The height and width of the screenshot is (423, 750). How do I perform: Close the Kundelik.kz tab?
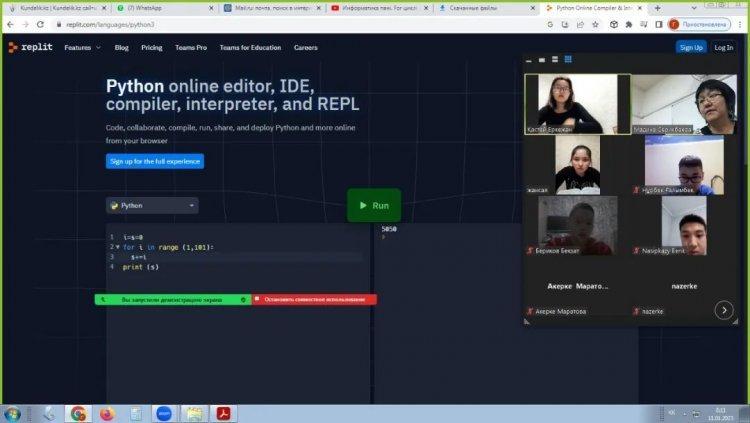pos(104,8)
